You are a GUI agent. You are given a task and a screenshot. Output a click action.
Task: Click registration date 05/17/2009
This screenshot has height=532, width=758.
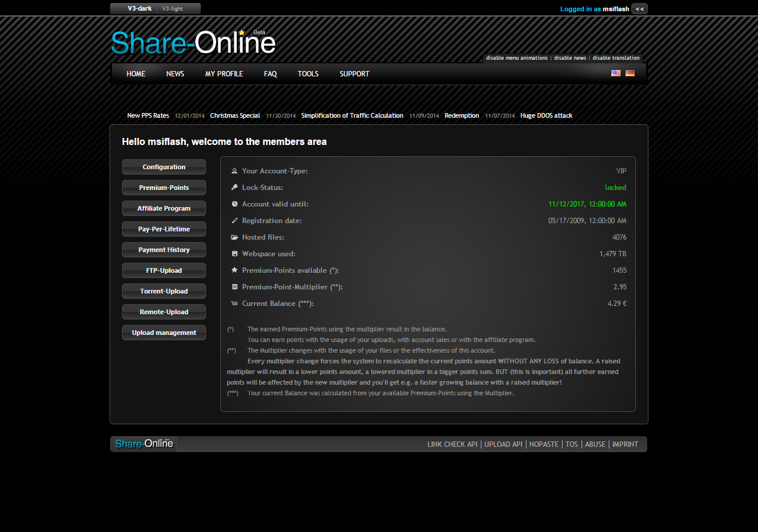point(587,221)
